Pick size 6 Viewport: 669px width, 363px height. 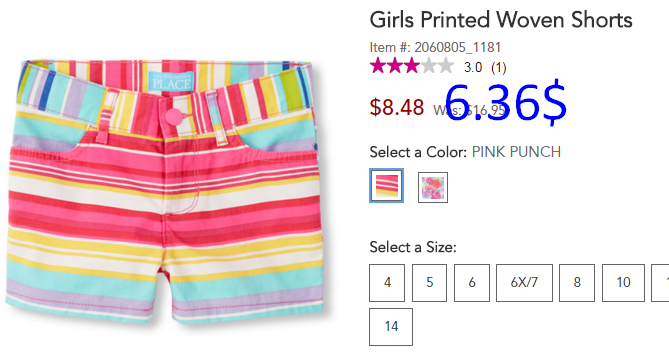472,283
